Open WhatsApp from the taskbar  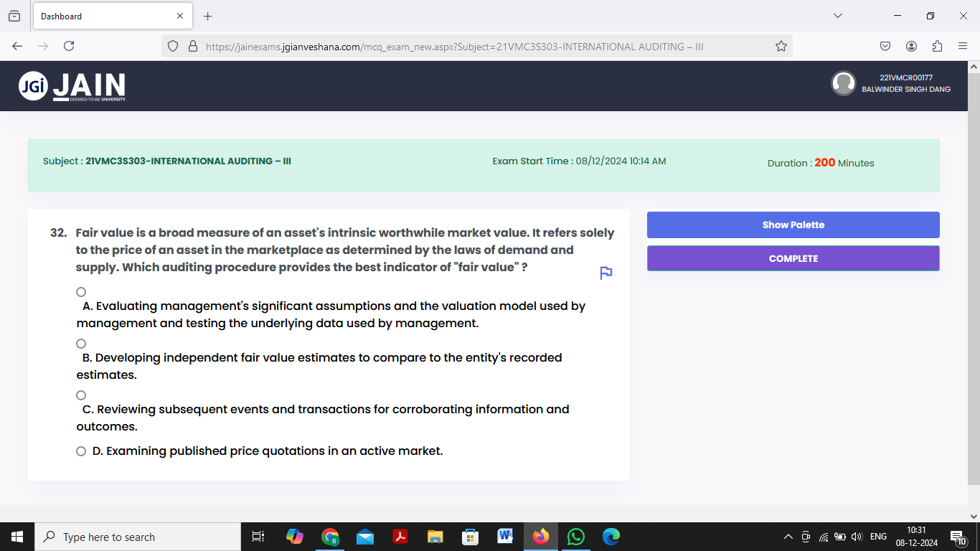tap(575, 536)
